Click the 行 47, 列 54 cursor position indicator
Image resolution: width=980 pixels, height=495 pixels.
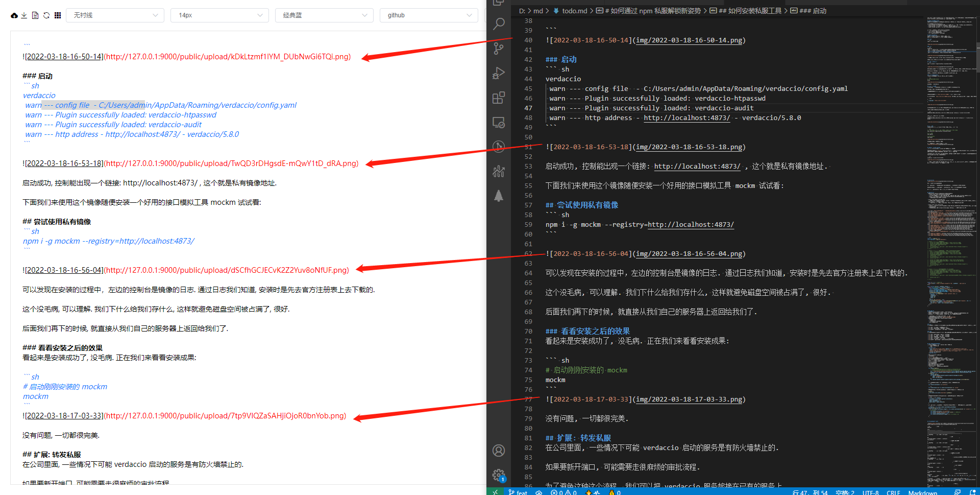pos(810,492)
